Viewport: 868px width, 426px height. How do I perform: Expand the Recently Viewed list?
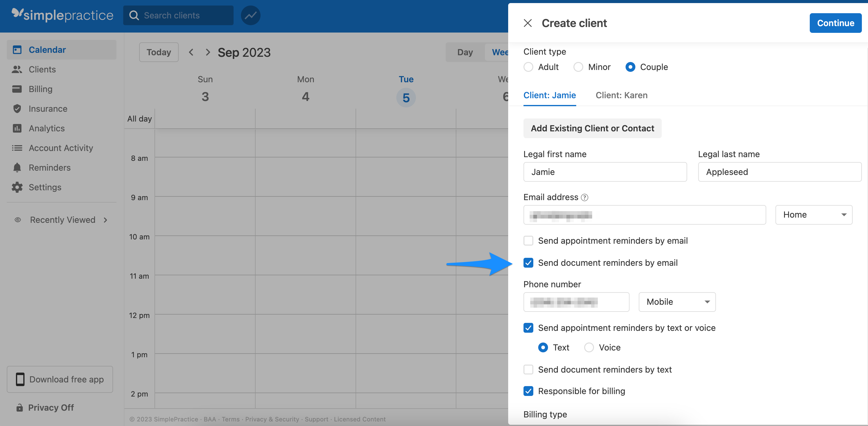pos(62,219)
